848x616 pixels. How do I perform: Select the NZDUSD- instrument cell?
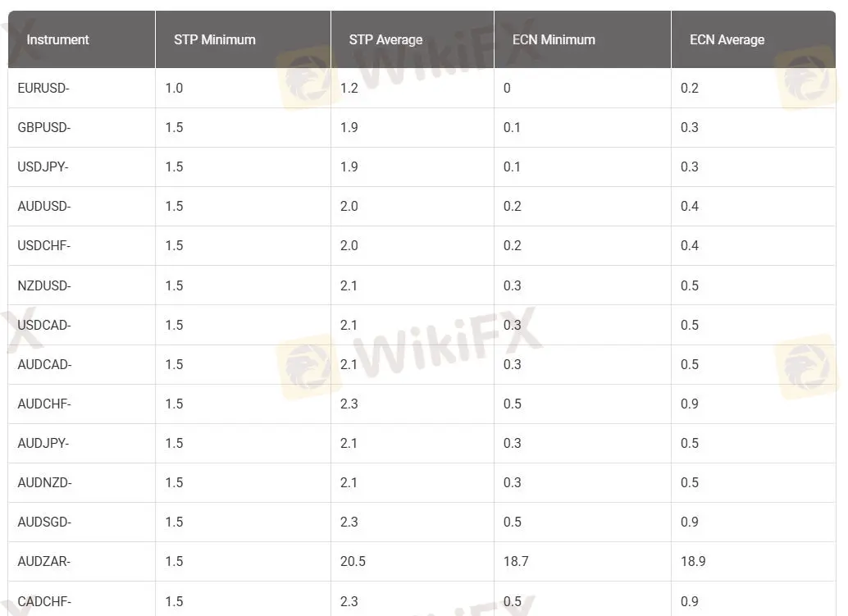click(x=44, y=285)
